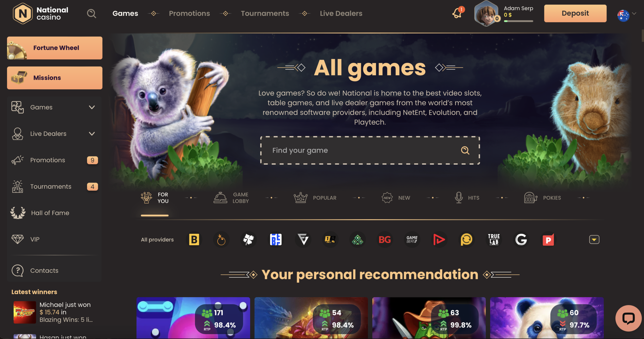Open the live chat bubble
The height and width of the screenshot is (339, 644).
(628, 318)
